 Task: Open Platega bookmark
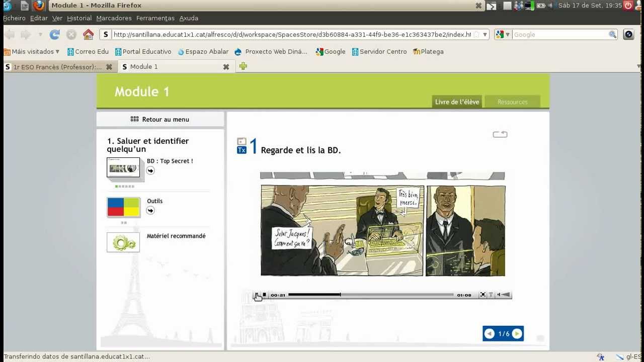click(428, 51)
